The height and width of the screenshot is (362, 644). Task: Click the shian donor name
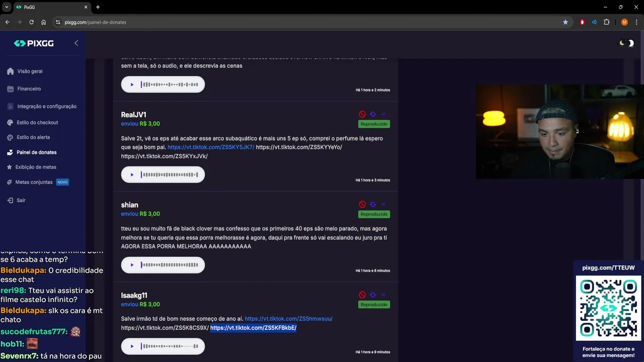129,205
